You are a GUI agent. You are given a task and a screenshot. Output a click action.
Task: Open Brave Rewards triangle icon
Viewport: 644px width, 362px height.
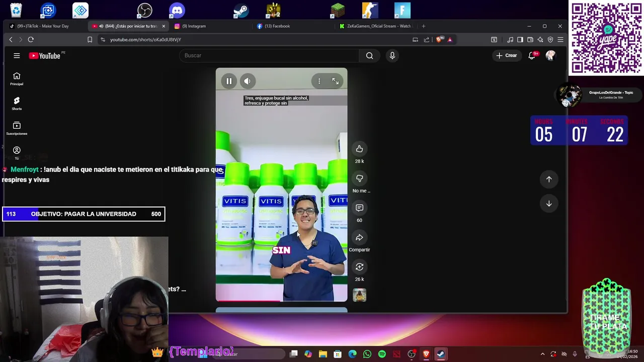click(x=450, y=40)
